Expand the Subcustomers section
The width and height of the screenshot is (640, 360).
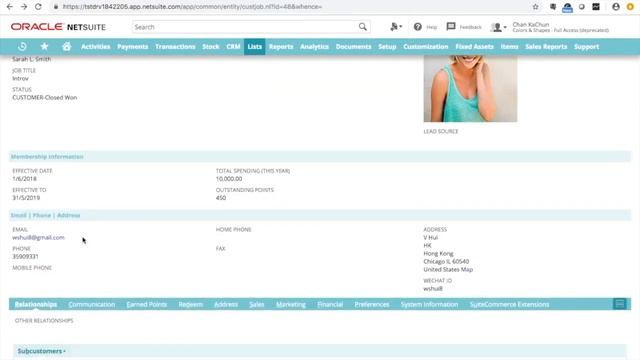click(41, 351)
